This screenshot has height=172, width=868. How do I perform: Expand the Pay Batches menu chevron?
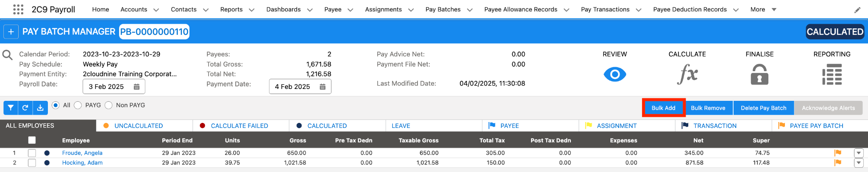pos(470,10)
